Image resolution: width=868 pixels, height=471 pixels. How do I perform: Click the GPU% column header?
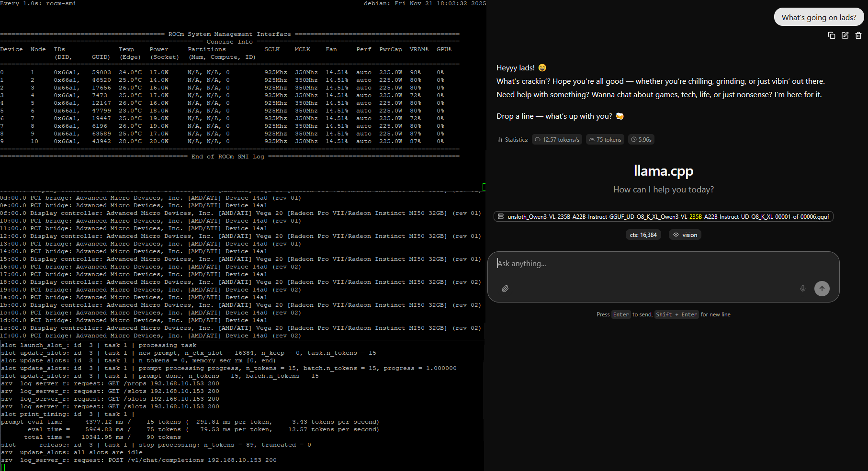pyautogui.click(x=444, y=49)
